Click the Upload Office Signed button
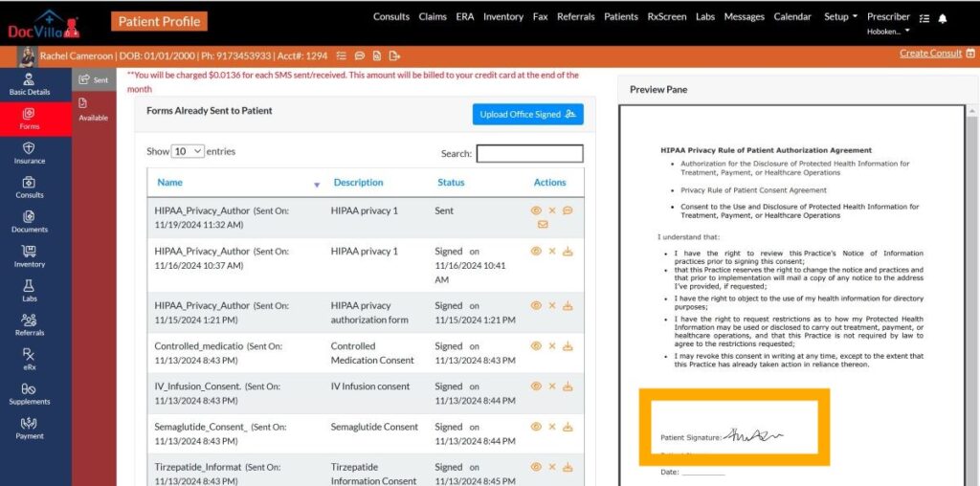Screen dimensions: 980x486 coord(527,114)
